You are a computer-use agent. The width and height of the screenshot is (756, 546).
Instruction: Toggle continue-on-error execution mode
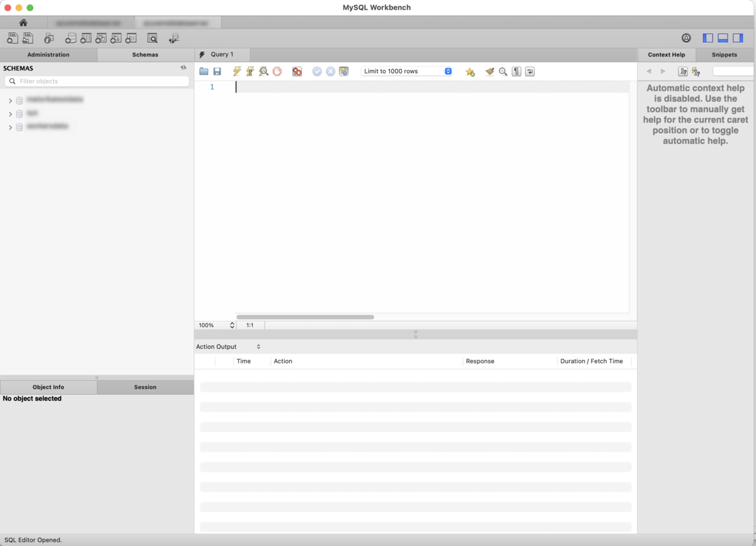pyautogui.click(x=297, y=72)
